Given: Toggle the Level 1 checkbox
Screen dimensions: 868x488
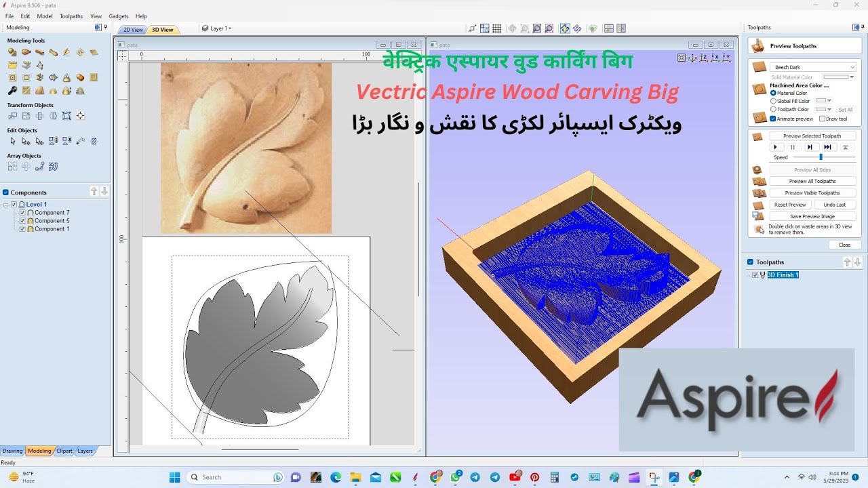Looking at the screenshot, I should [x=14, y=204].
